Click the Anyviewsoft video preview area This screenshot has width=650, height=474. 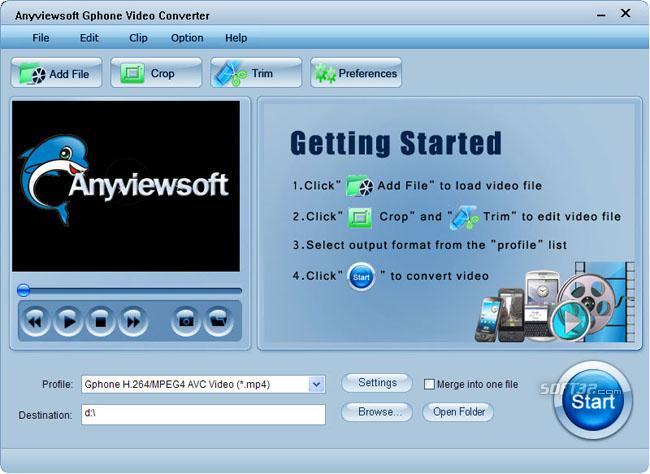pyautogui.click(x=126, y=186)
